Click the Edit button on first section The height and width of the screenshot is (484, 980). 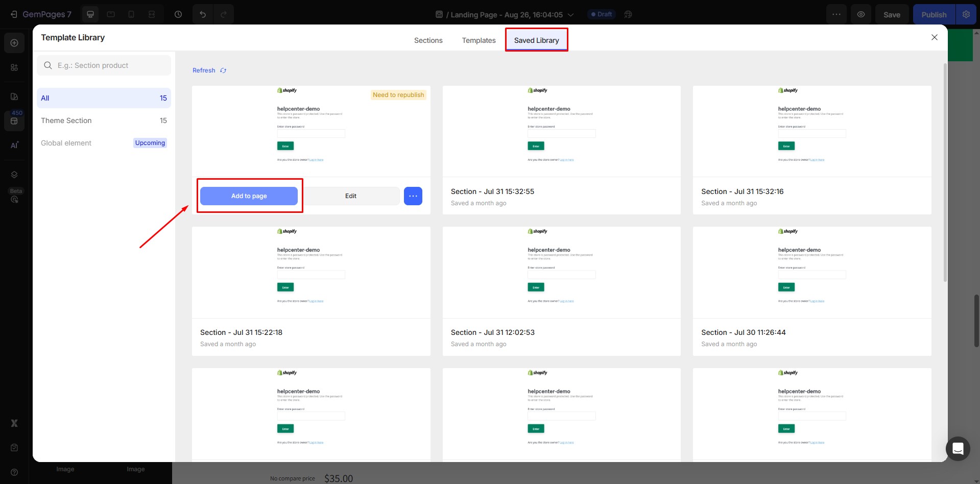click(351, 196)
